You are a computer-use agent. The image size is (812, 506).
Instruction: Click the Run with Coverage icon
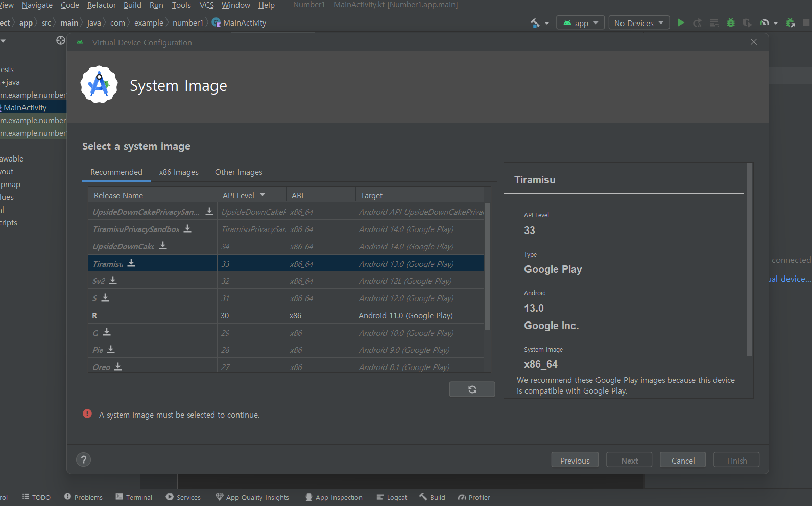tap(747, 23)
